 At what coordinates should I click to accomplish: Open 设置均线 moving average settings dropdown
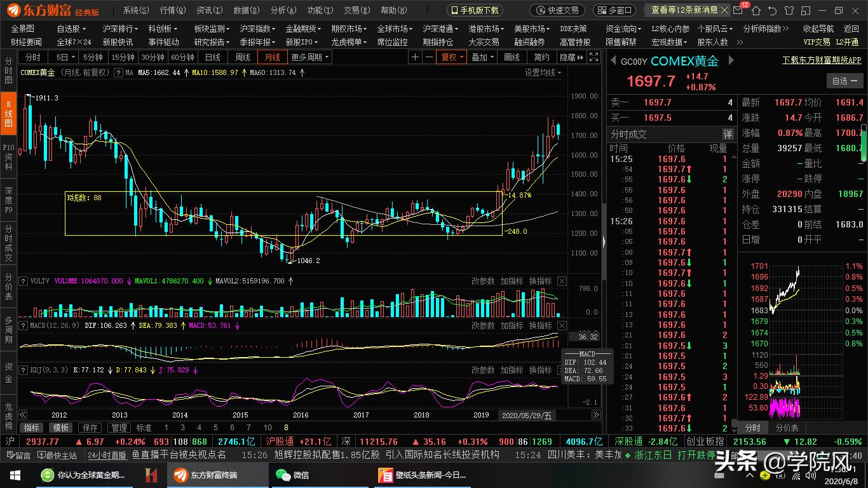pos(543,72)
